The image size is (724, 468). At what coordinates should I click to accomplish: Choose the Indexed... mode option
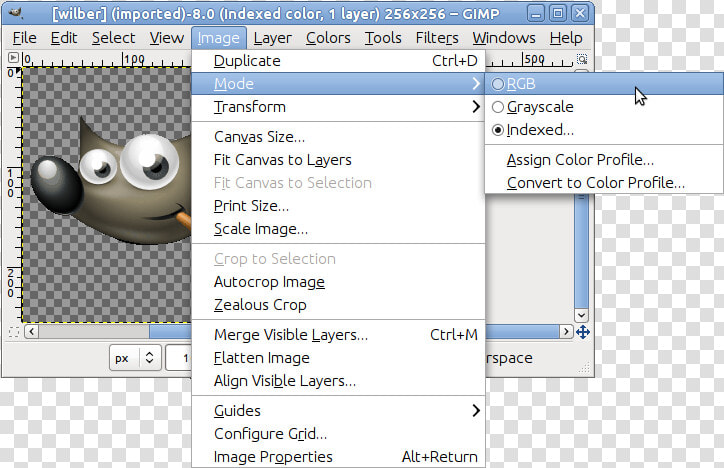604,130
